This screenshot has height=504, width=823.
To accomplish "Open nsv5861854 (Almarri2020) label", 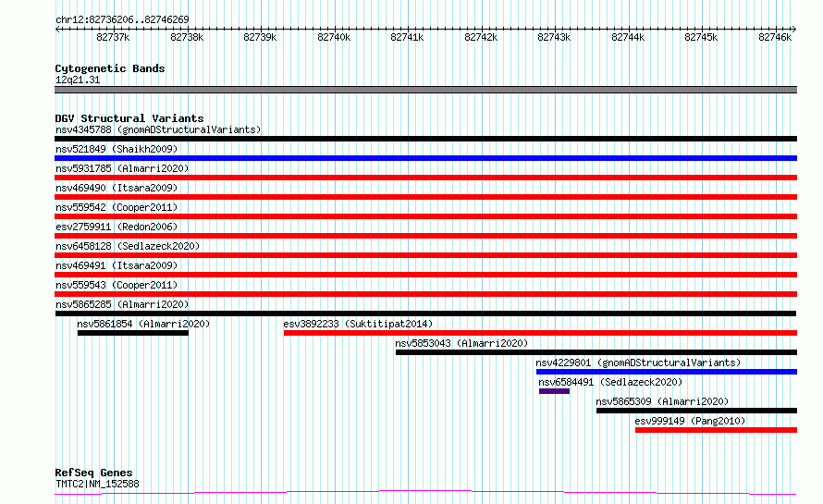I will tap(143, 324).
